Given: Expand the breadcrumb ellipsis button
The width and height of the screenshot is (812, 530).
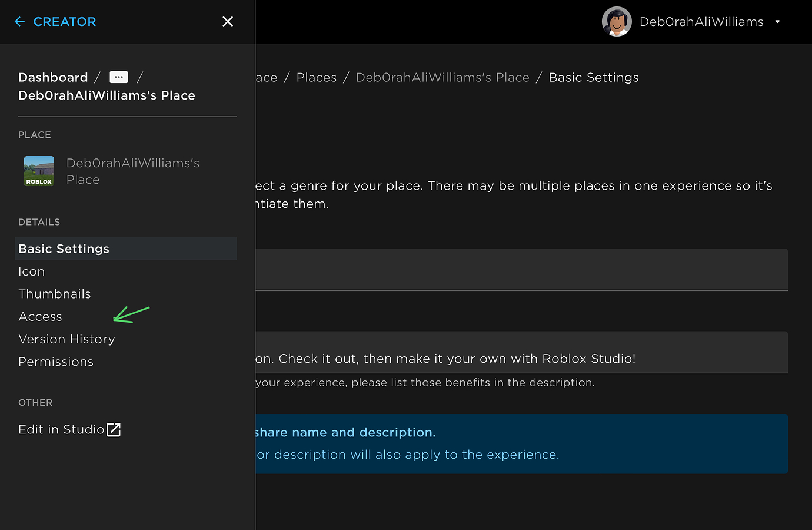Looking at the screenshot, I should [119, 77].
